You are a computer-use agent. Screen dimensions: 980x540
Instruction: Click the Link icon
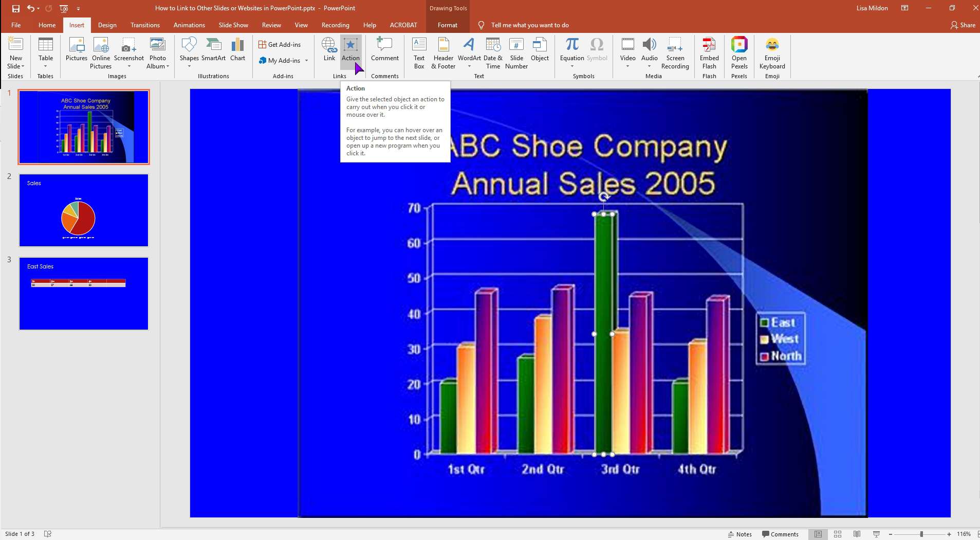click(329, 50)
